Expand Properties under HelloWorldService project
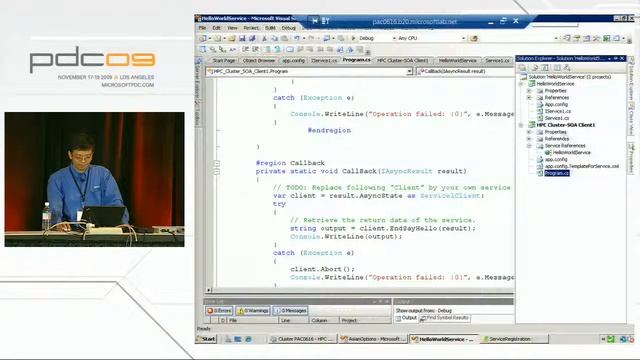Screen dimensions: 640x360 [529, 91]
